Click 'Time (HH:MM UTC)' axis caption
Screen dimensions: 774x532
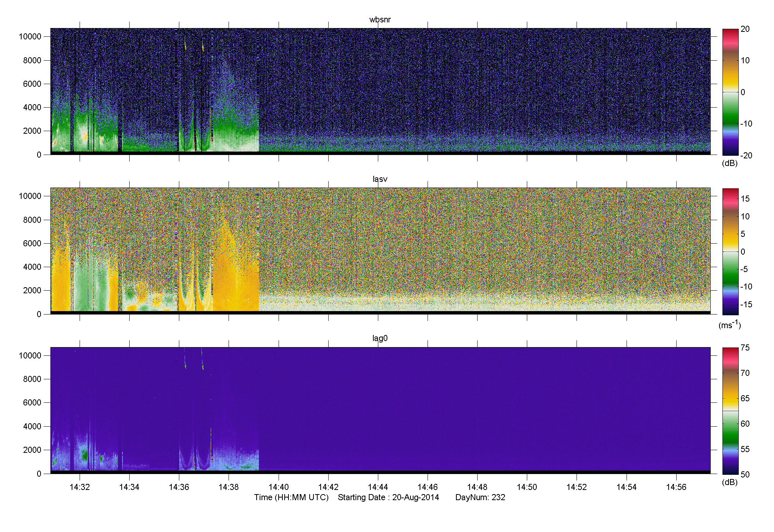click(291, 498)
